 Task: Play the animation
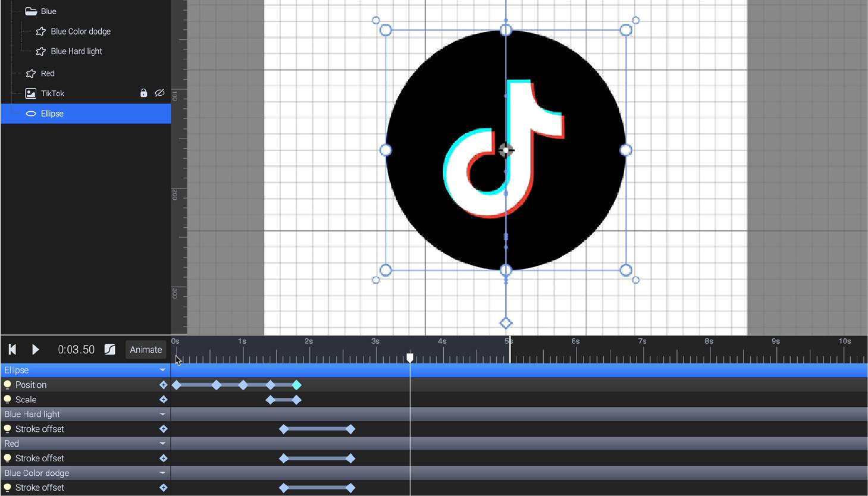point(36,350)
